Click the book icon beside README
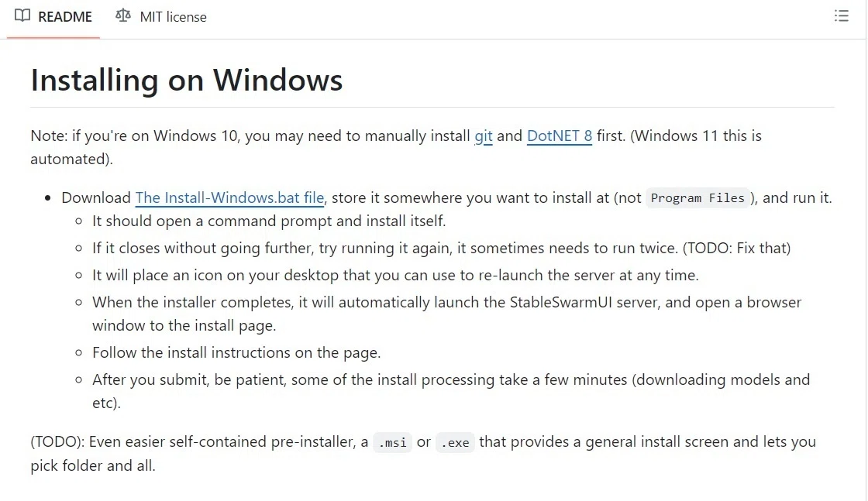 pyautogui.click(x=22, y=15)
